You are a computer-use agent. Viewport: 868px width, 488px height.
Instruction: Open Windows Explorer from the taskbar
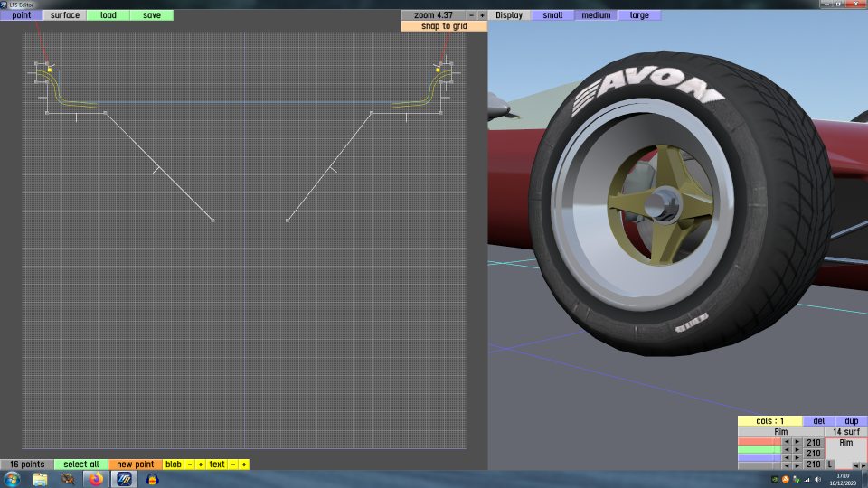[40, 479]
